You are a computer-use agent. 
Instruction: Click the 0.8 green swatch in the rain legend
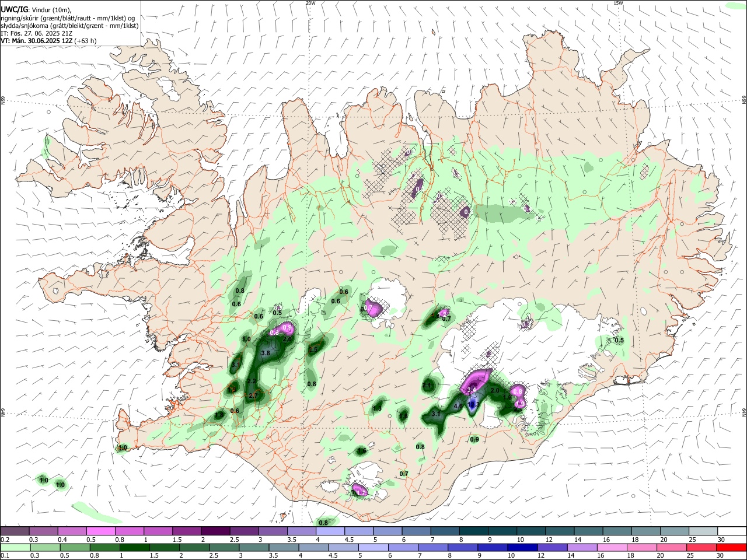pos(104,547)
